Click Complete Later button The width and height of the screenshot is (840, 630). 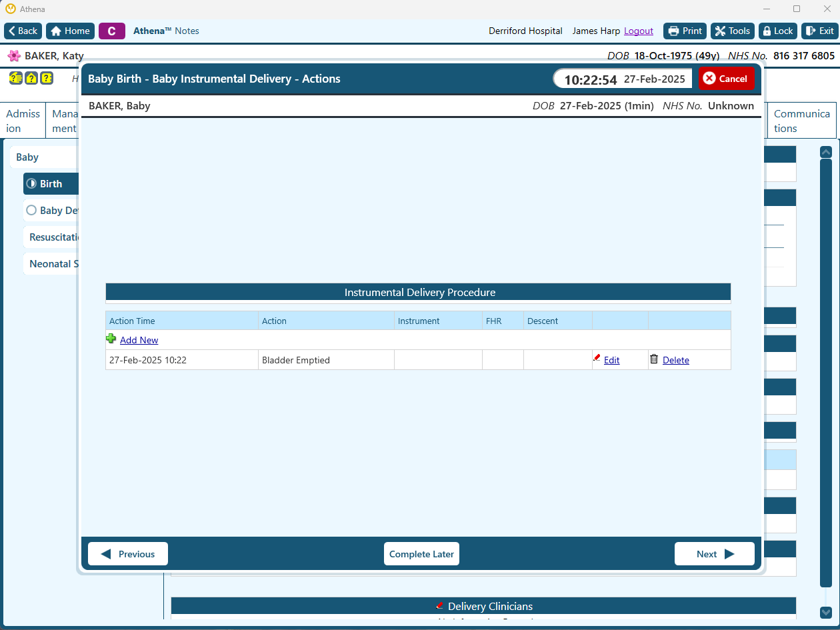point(421,554)
